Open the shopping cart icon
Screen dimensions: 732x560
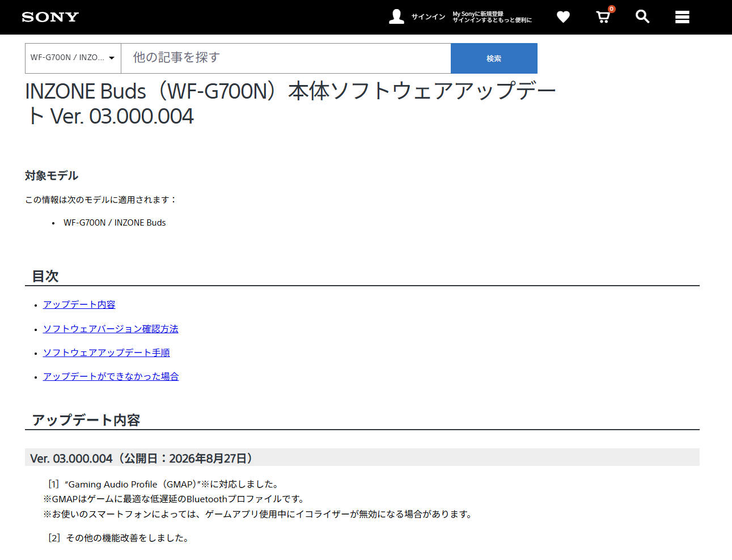click(x=603, y=17)
